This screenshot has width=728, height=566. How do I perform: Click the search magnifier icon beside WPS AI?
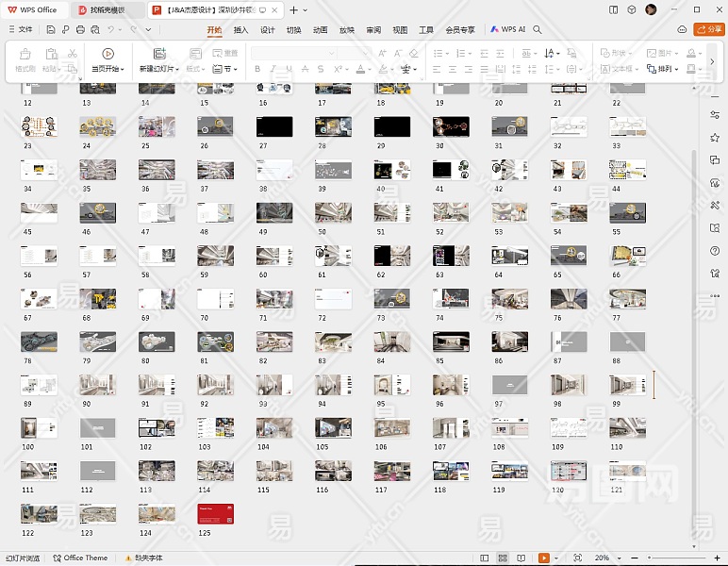(x=538, y=29)
